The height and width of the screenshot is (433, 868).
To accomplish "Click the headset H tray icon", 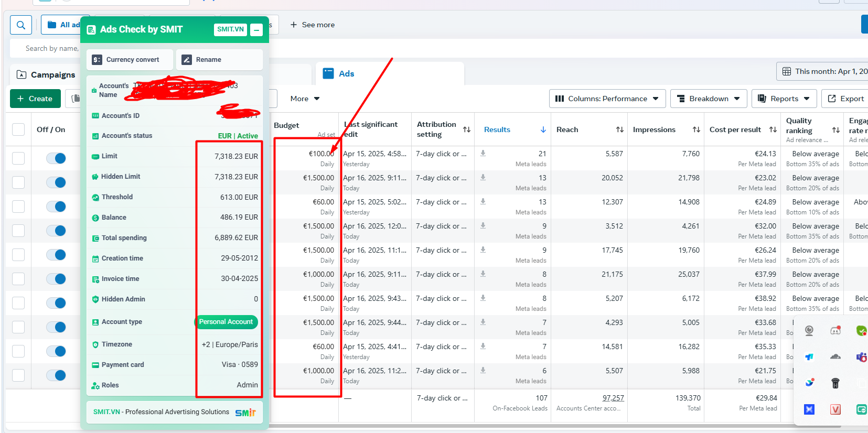I will point(835,383).
